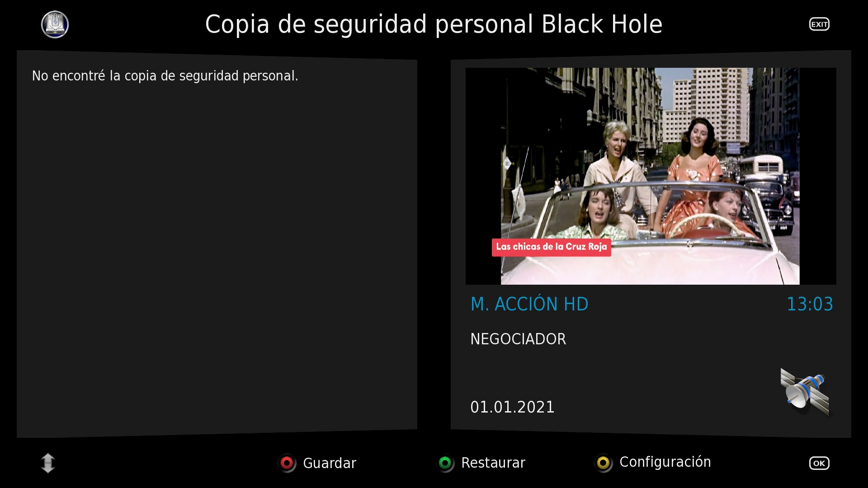This screenshot has height=488, width=868.
Task: Select the Restaurar label
Action: click(x=493, y=463)
